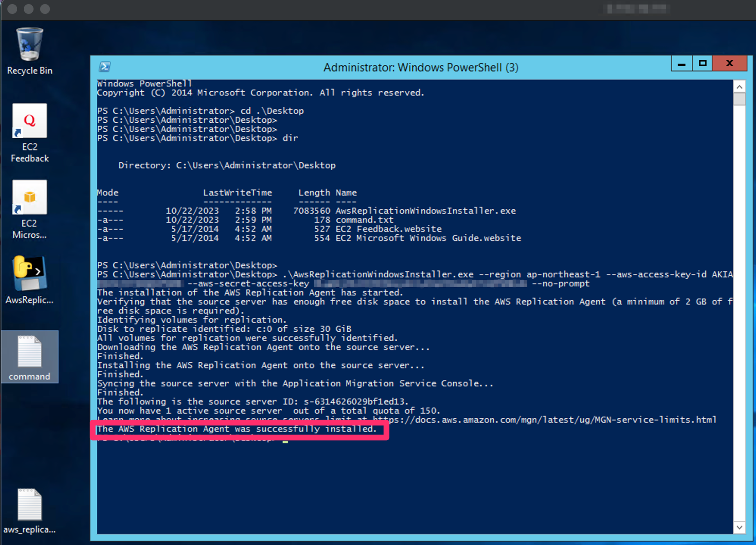Click the active PowerShell command prompt cursor
This screenshot has height=545, width=756.
point(286,441)
